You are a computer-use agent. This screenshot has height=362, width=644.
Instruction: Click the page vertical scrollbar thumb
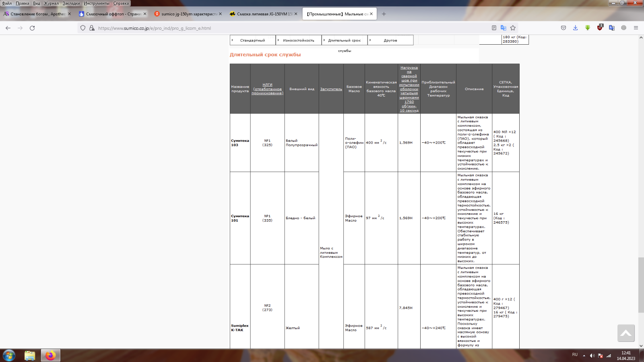point(641,285)
